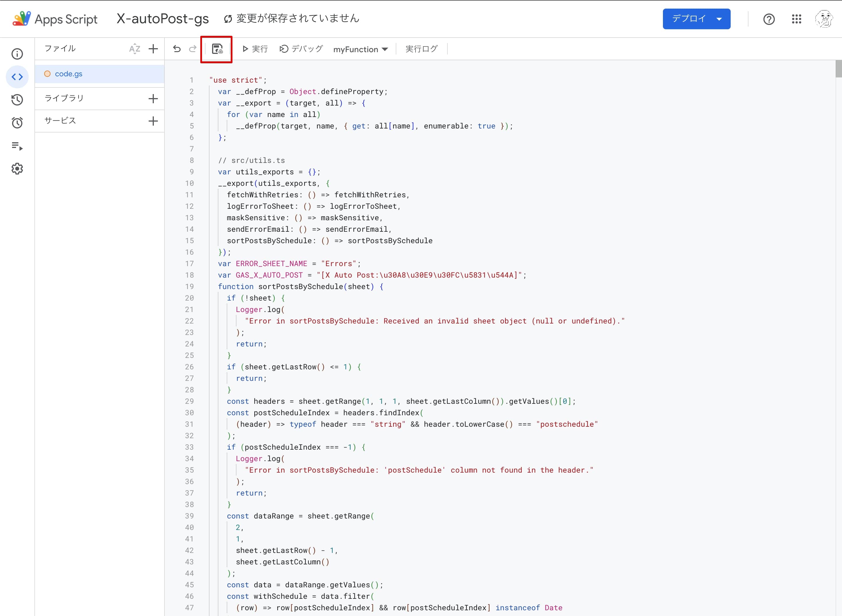Click "Errors" string on line 17
Screen dimensions: 842x616
point(339,264)
